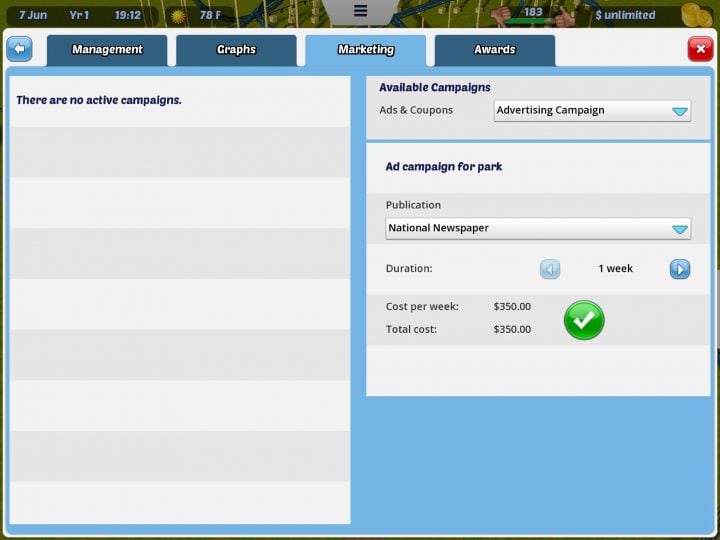Confirm campaign with green checkmark button
Image resolution: width=720 pixels, height=540 pixels.
click(584, 320)
